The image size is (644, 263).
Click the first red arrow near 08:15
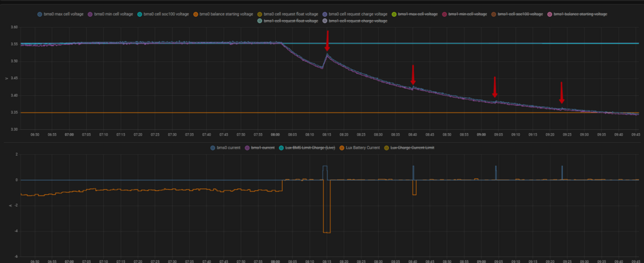(x=327, y=42)
